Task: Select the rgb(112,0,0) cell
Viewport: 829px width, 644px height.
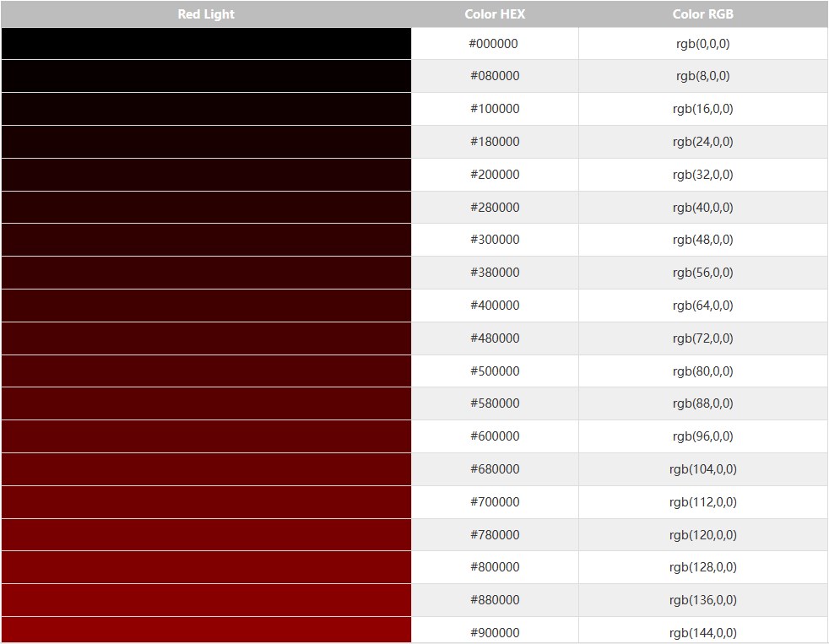Action: (x=703, y=501)
